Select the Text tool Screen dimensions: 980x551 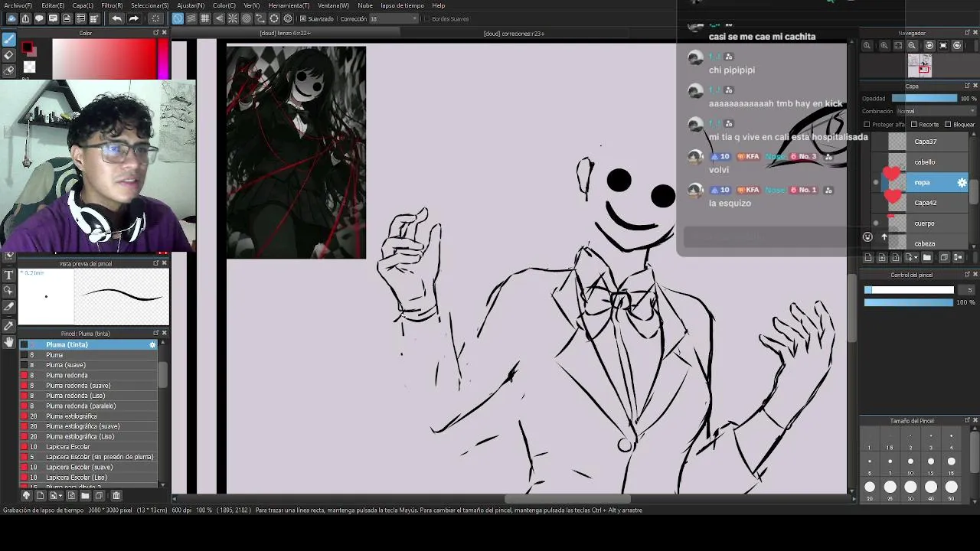9,275
